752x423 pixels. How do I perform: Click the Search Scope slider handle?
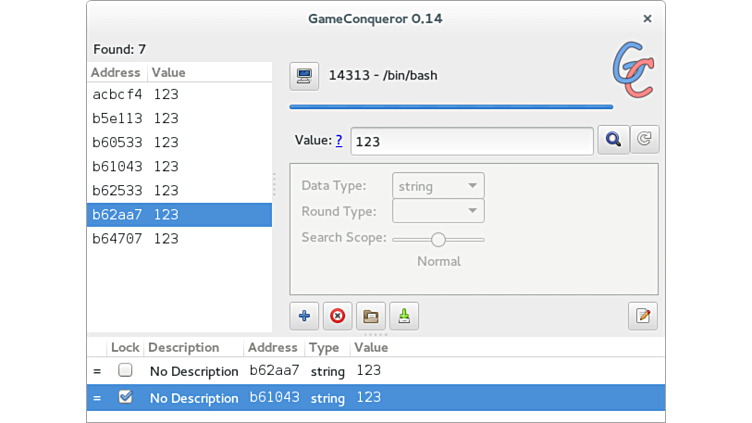coord(438,240)
